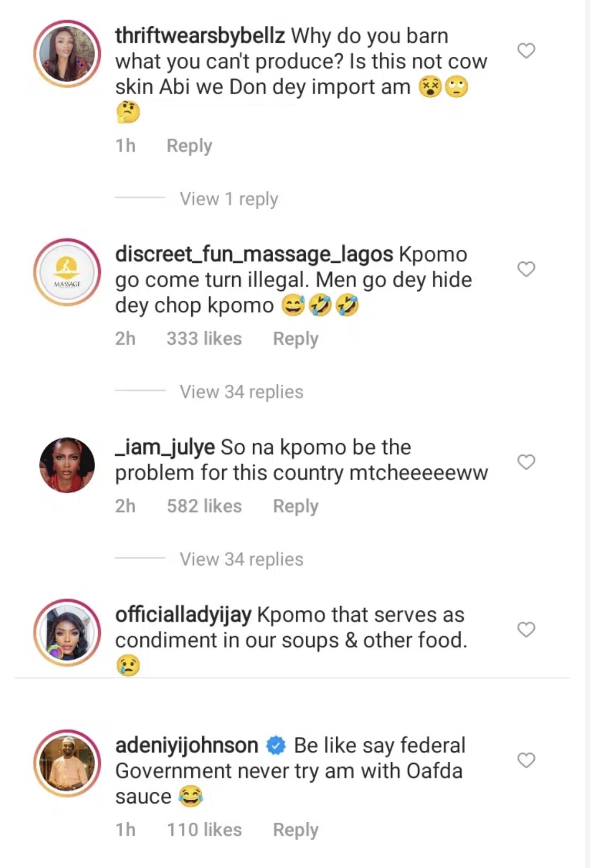Expand View 1 reply under thriftwearsbybellz

click(228, 198)
